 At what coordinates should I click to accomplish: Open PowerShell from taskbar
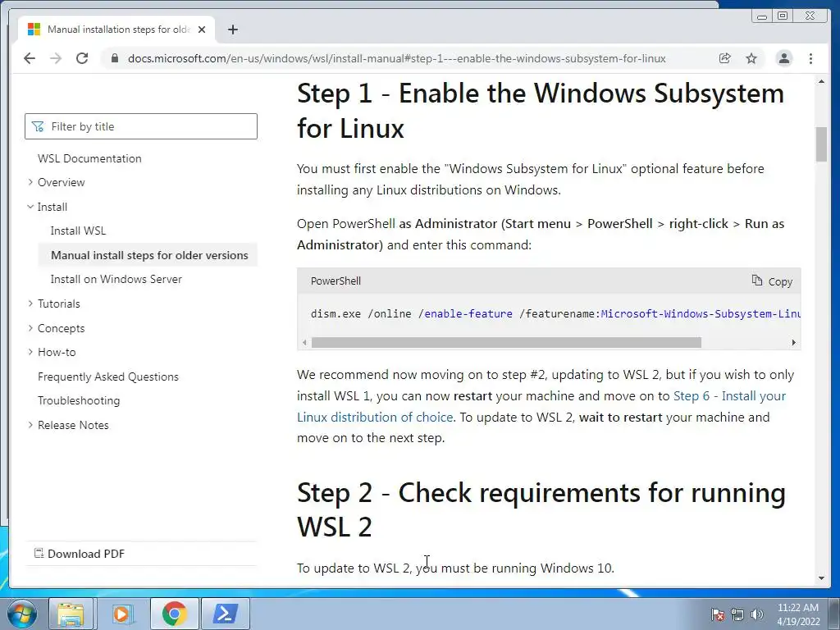(x=226, y=614)
